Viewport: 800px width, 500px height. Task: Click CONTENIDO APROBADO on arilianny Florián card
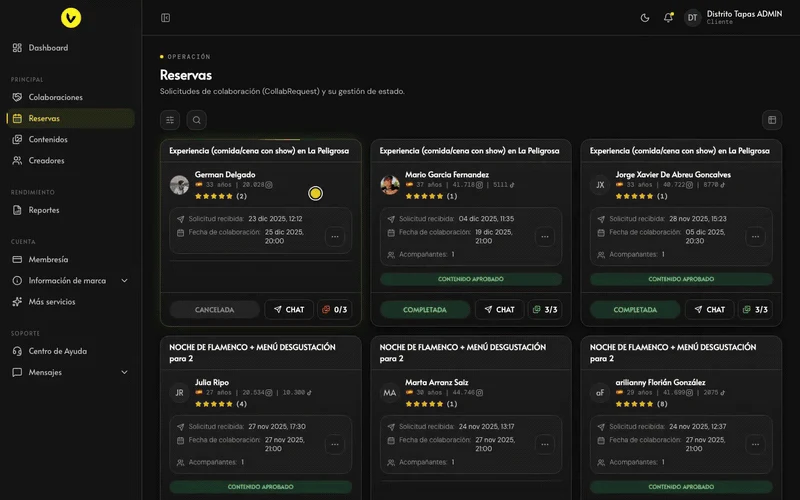tap(681, 487)
